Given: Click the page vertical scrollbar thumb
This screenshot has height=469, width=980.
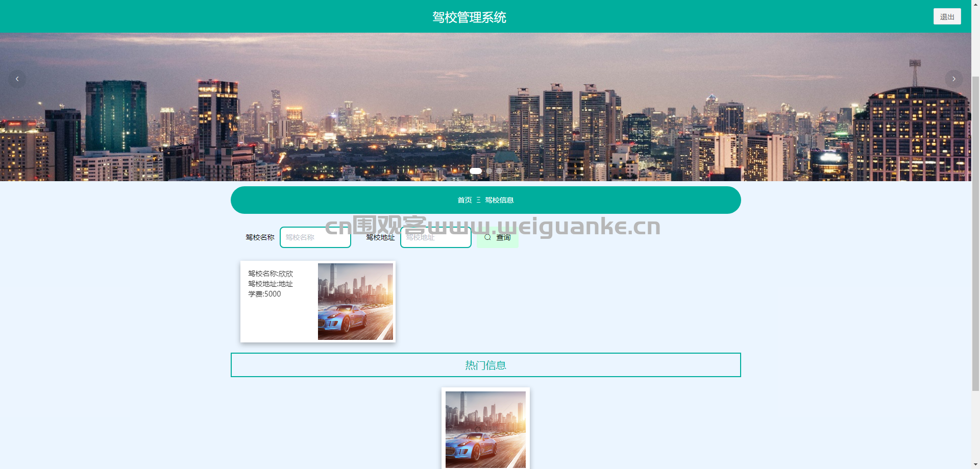Looking at the screenshot, I should [975, 234].
